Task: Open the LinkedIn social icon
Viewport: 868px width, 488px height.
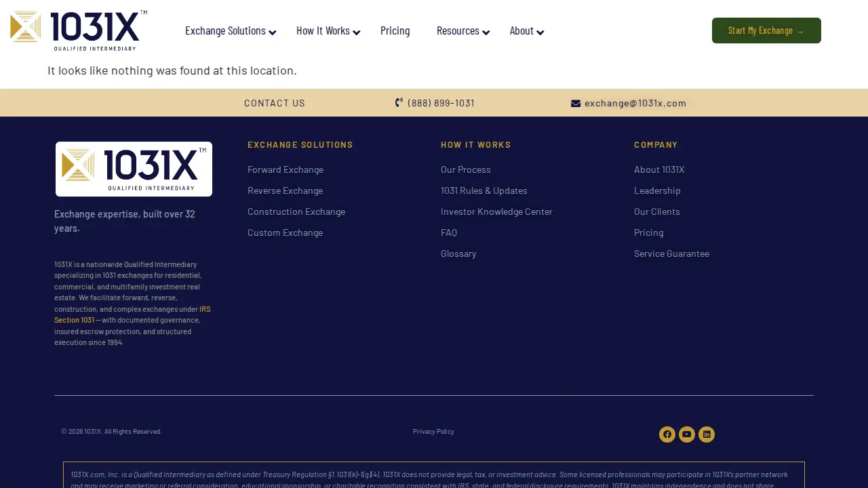Action: point(707,434)
